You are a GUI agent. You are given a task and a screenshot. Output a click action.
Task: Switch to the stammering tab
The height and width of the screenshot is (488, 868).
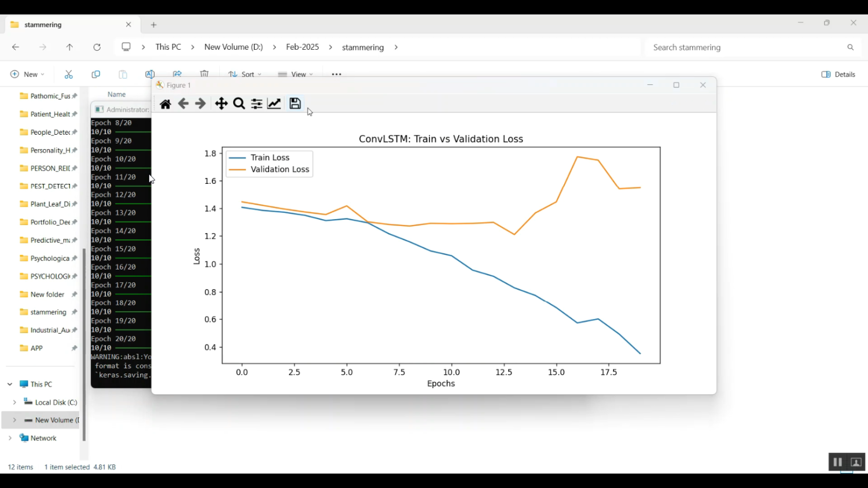click(64, 25)
